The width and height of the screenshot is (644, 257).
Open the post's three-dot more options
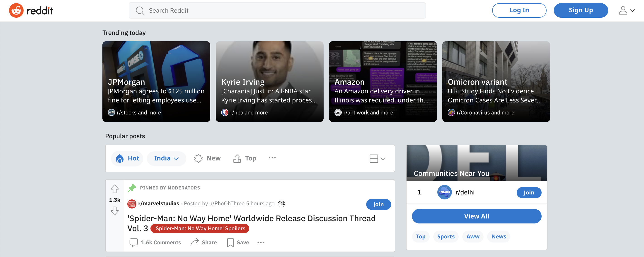click(x=261, y=242)
